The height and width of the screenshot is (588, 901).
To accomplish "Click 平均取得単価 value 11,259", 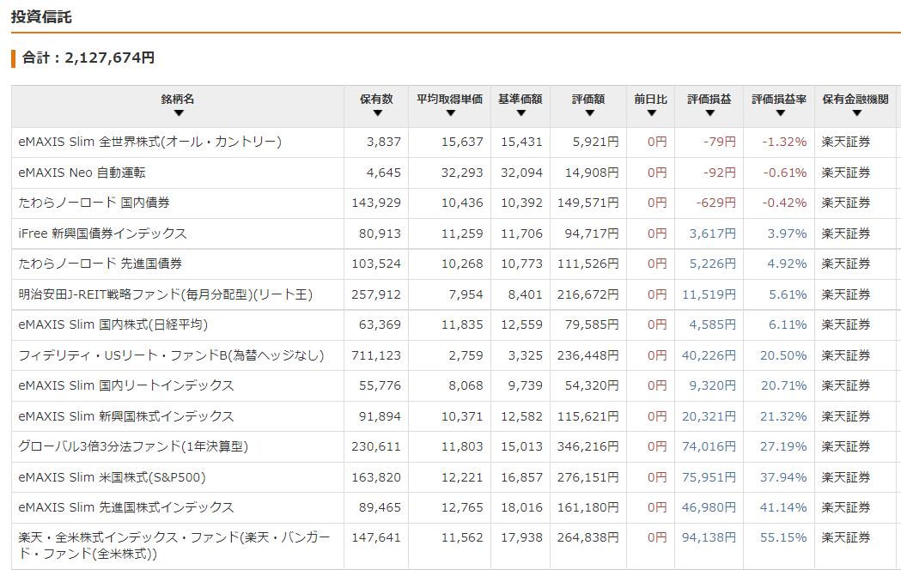I will point(463,233).
